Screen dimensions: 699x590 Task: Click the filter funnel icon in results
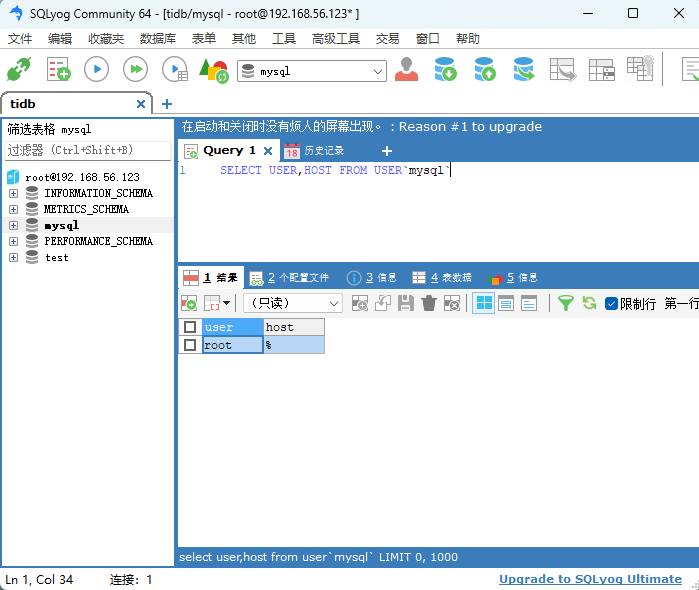[566, 303]
